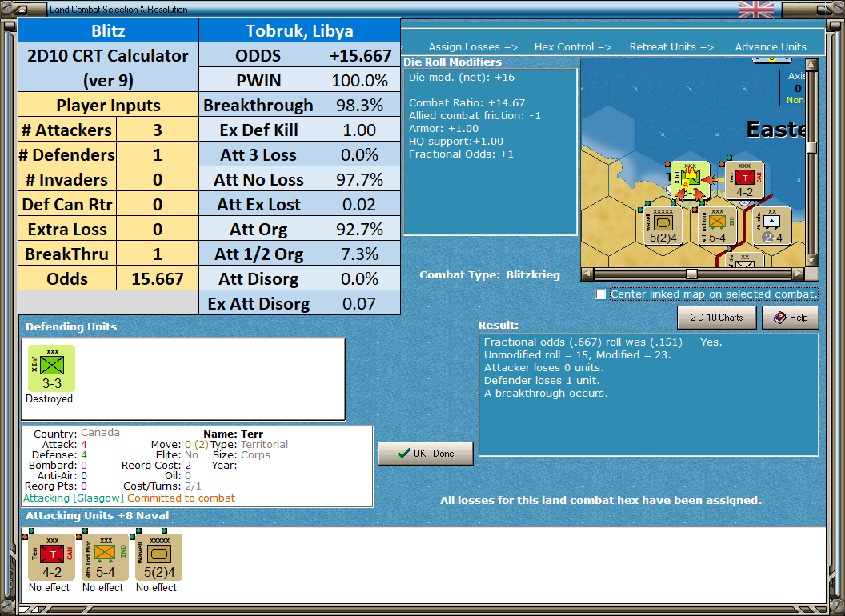Select the Terr 4-2 counter under Attacking Units
The height and width of the screenshot is (616, 845).
coord(52,557)
